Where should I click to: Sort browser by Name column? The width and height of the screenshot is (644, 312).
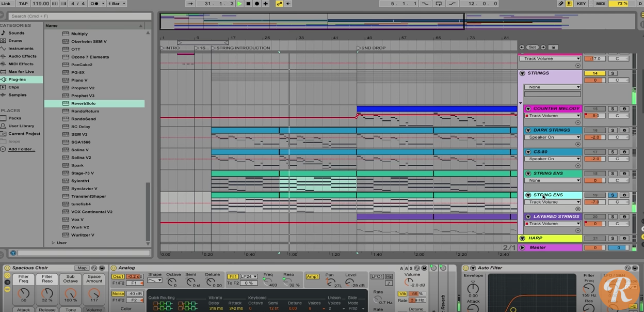pyautogui.click(x=93, y=25)
